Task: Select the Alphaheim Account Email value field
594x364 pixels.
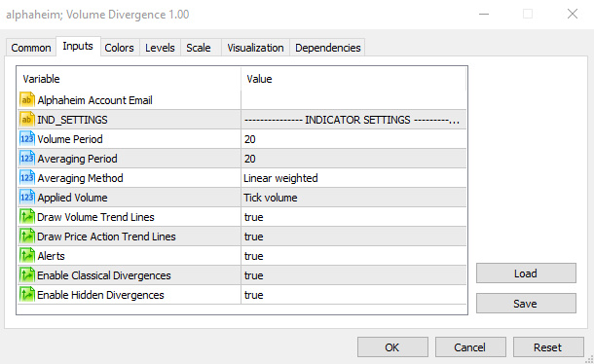Action: (x=353, y=100)
